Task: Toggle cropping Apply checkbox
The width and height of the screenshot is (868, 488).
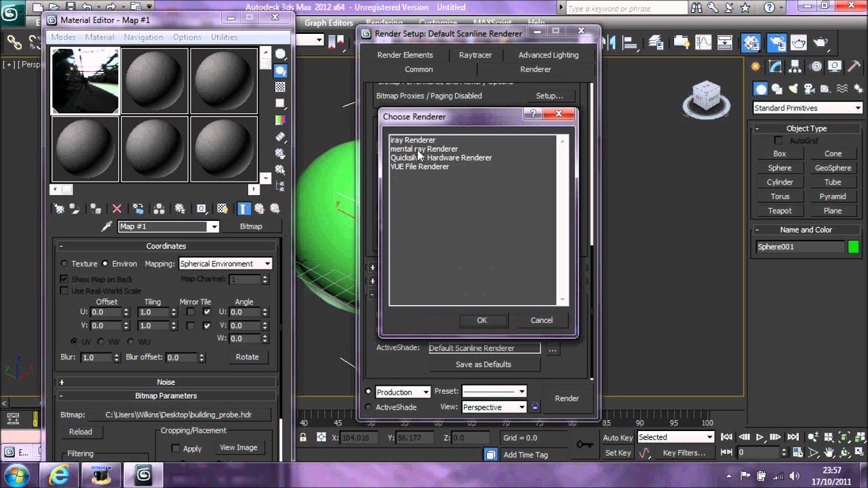Action: (x=176, y=449)
